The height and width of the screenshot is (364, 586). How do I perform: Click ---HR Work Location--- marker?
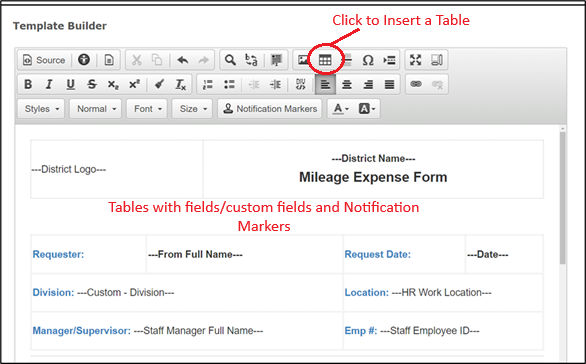[x=442, y=292]
